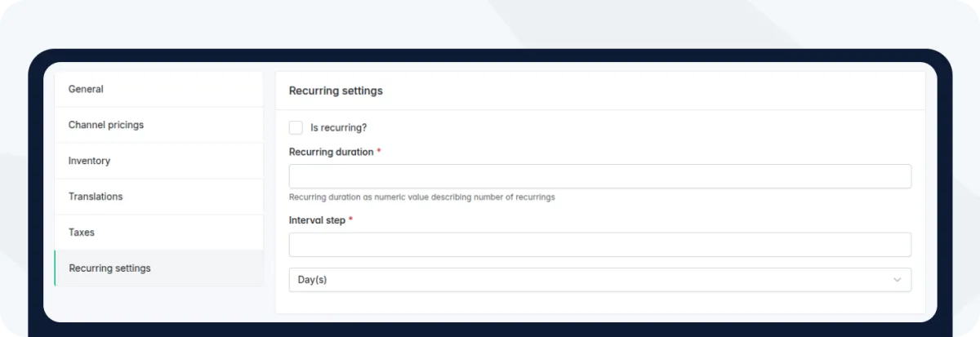Go to the Inventory tab
The height and width of the screenshot is (337, 980).
89,161
